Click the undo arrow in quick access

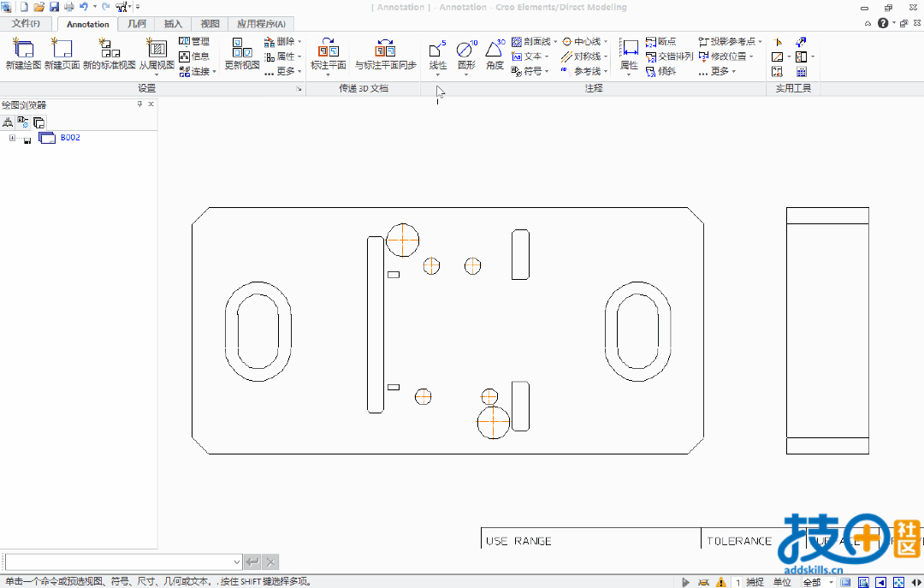pyautogui.click(x=84, y=7)
